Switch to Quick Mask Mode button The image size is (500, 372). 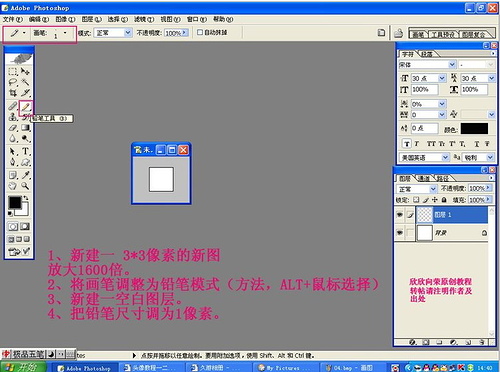tap(25, 227)
